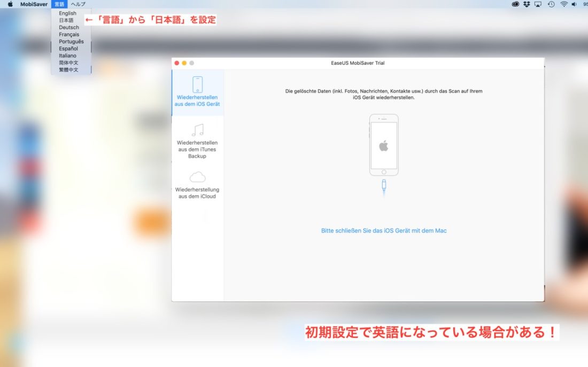Screen dimensions: 588x367
Task: Open the MobiSaver application menu
Action: (34, 4)
